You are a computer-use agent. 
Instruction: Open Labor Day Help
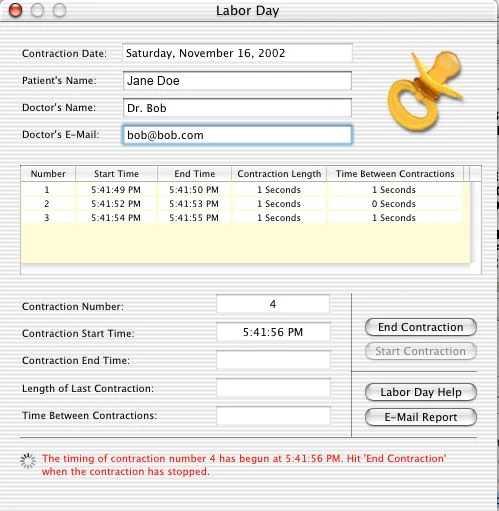tap(421, 392)
